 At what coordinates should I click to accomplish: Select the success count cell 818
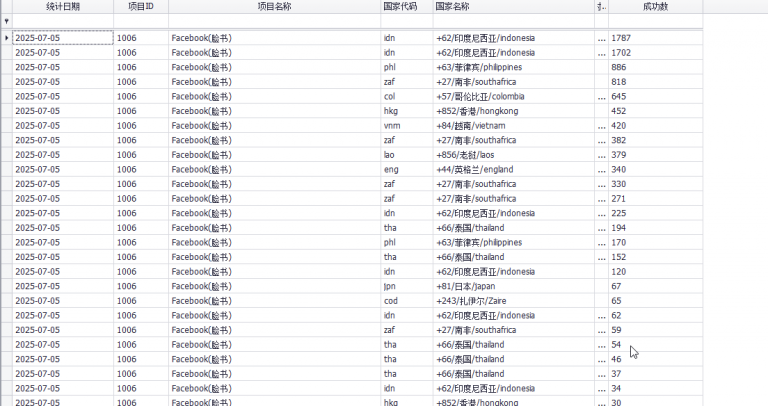656,82
